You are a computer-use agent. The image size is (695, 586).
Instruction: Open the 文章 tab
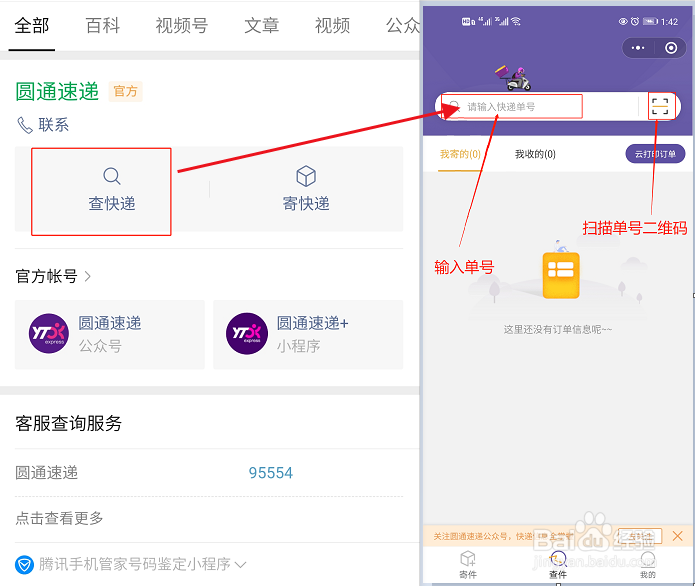click(262, 26)
